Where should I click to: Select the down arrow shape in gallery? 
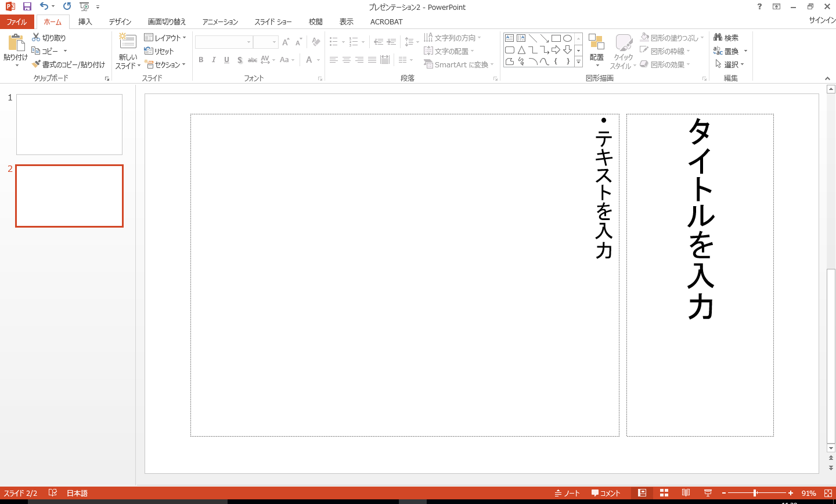[567, 50]
